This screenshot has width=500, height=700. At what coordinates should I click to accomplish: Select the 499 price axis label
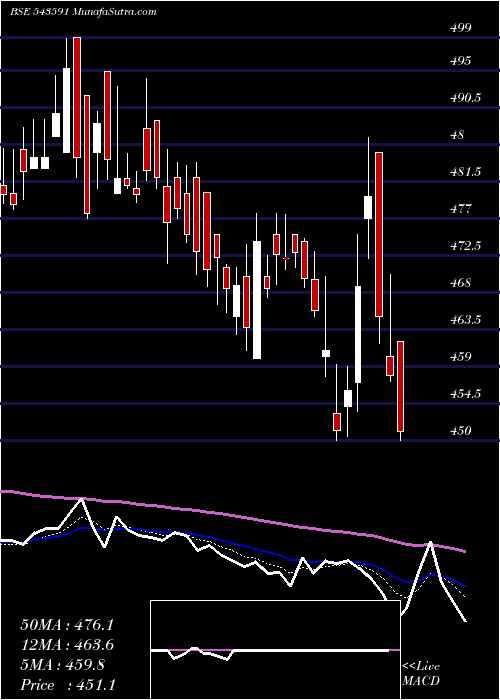click(x=461, y=28)
